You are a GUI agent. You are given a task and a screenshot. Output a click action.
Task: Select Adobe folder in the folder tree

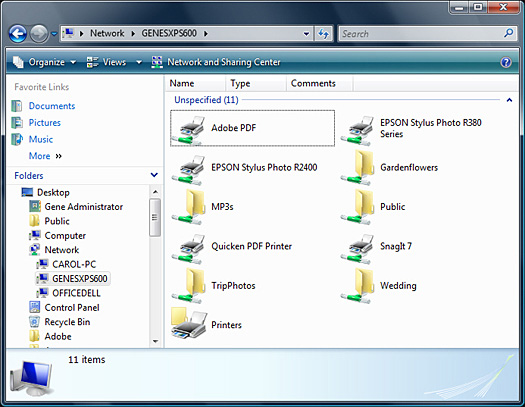(x=58, y=336)
